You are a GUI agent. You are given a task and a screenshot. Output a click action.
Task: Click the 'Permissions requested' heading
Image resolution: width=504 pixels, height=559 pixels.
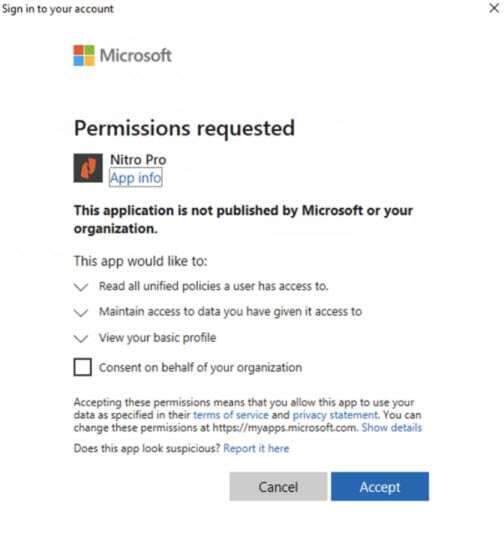(184, 128)
